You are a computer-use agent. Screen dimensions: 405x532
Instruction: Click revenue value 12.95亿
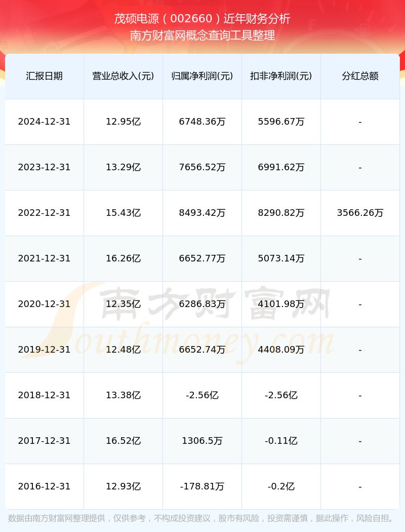[x=124, y=122]
